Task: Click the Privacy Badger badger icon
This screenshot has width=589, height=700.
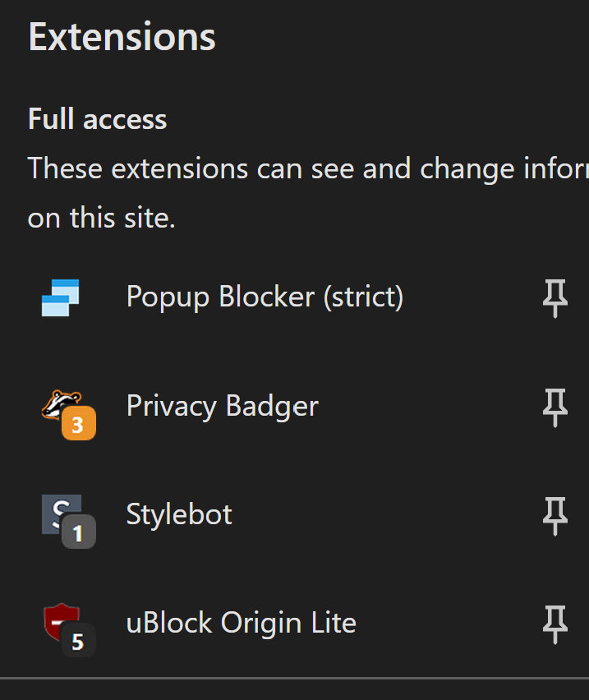Action: [x=58, y=403]
